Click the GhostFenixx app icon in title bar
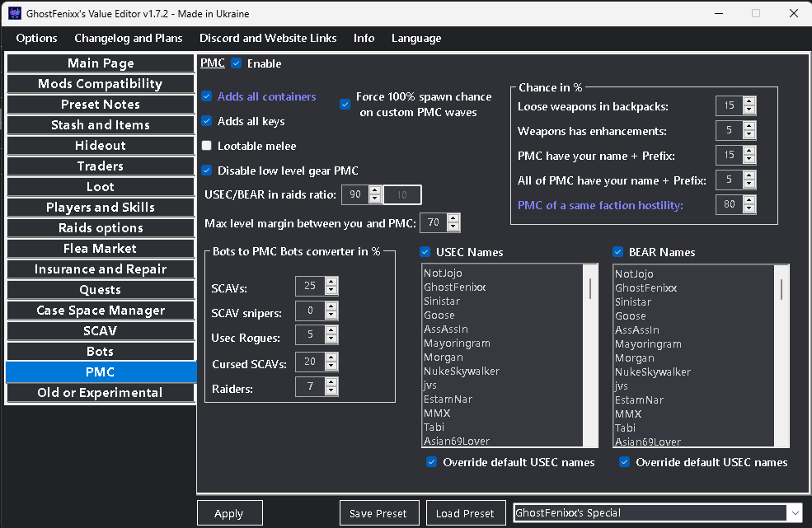Image resolution: width=812 pixels, height=528 pixels. (15, 13)
